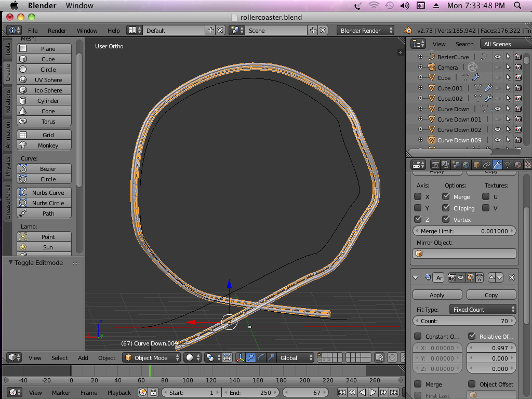
Task: Open the World properties globe tab
Action: pos(466,165)
